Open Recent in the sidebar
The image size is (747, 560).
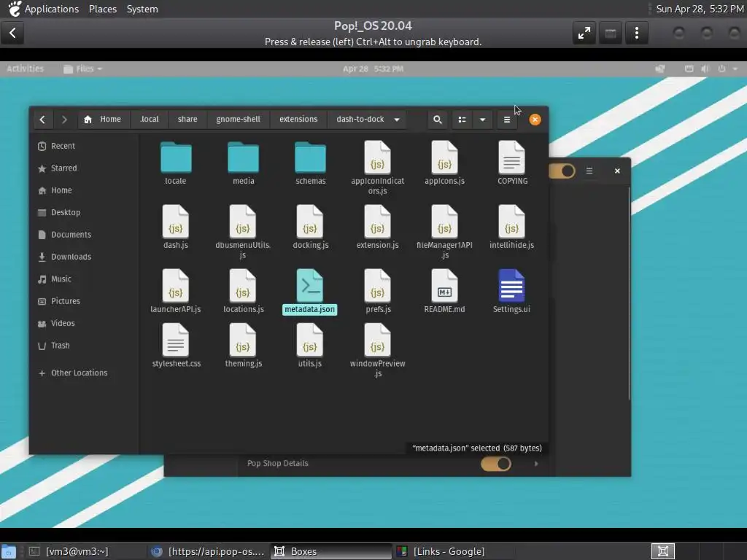click(84, 146)
